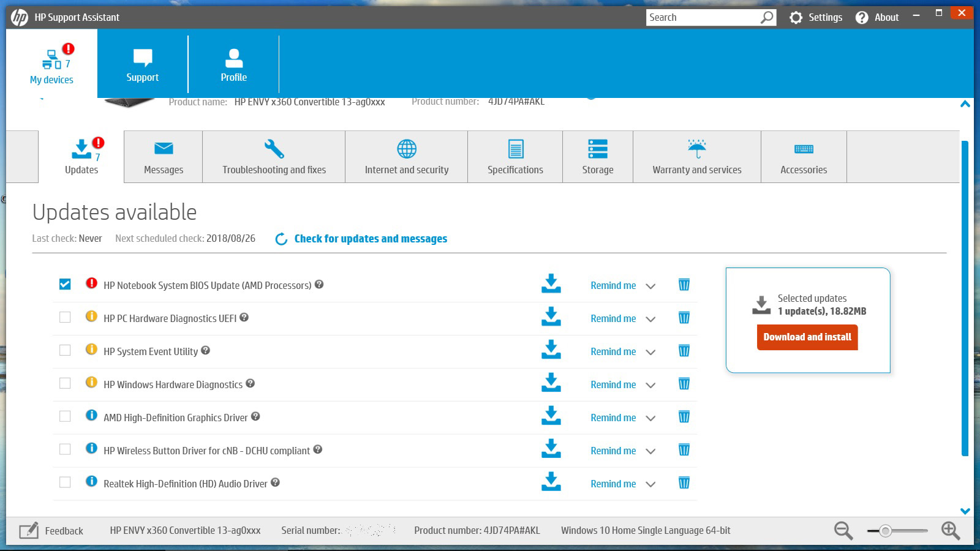Zoom in using the plus magnifier
This screenshot has height=551, width=980.
951,530
